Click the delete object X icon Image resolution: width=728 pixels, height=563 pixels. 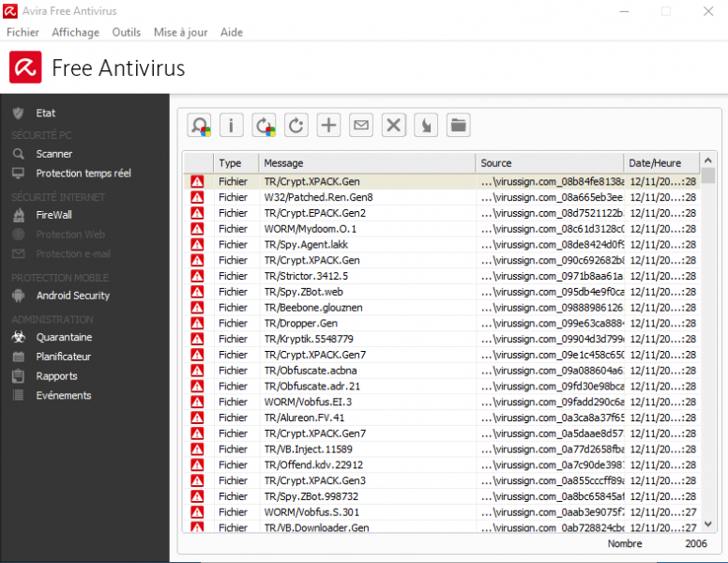pyautogui.click(x=394, y=126)
